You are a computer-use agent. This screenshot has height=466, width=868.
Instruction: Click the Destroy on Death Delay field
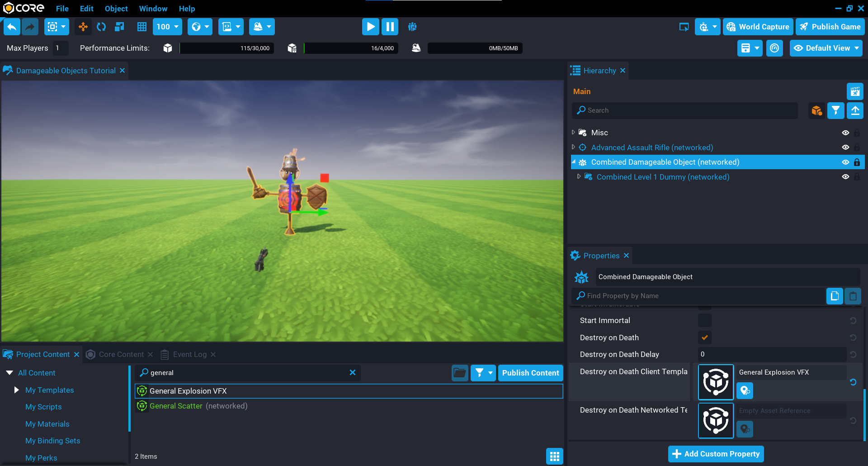(771, 354)
